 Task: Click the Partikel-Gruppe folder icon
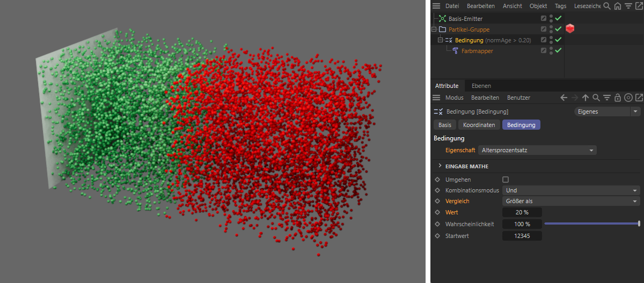(x=443, y=29)
